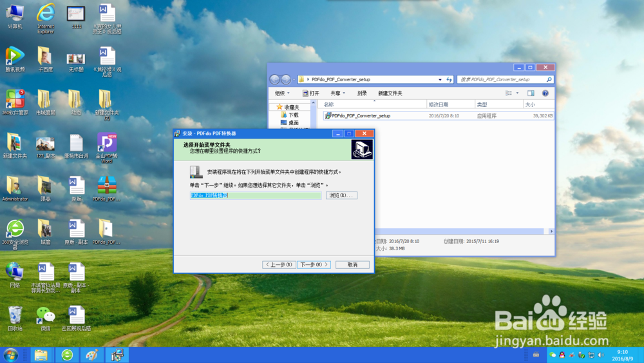Viewport: 644px width, 363px height.
Task: Click the network tray icon
Action: [x=591, y=355]
